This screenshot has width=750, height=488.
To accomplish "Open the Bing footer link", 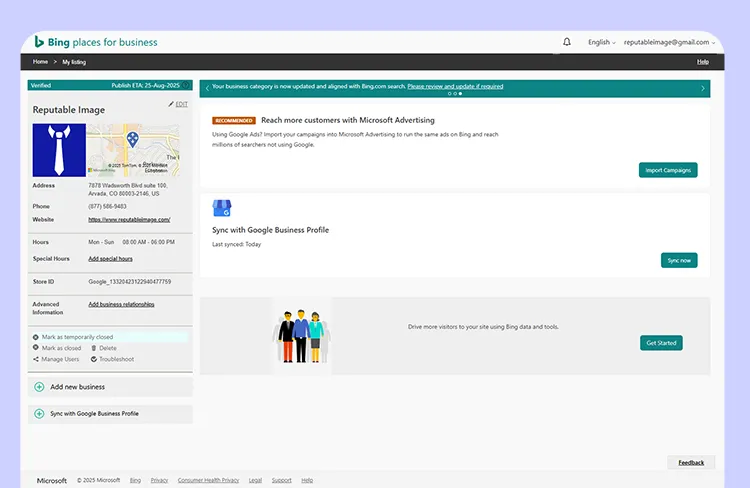I will click(135, 480).
